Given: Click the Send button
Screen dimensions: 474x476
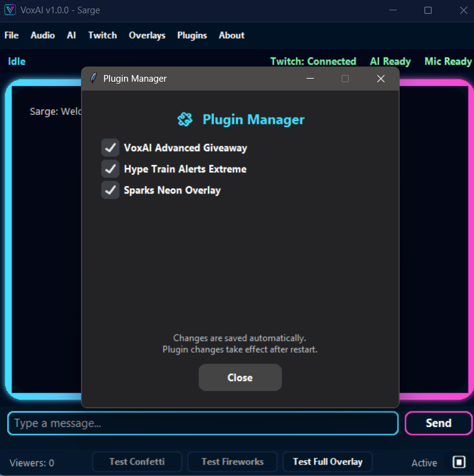Looking at the screenshot, I should [438, 423].
